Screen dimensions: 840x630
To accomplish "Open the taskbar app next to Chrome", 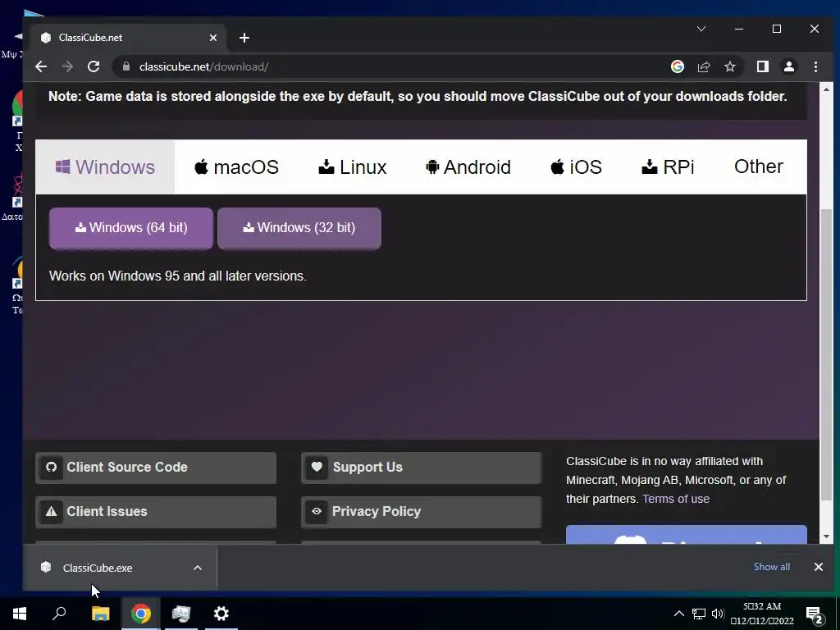I will pyautogui.click(x=181, y=614).
